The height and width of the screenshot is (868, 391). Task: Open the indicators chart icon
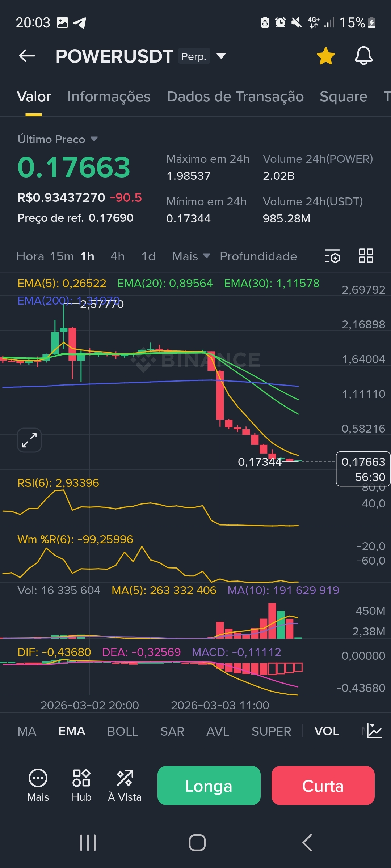click(374, 731)
